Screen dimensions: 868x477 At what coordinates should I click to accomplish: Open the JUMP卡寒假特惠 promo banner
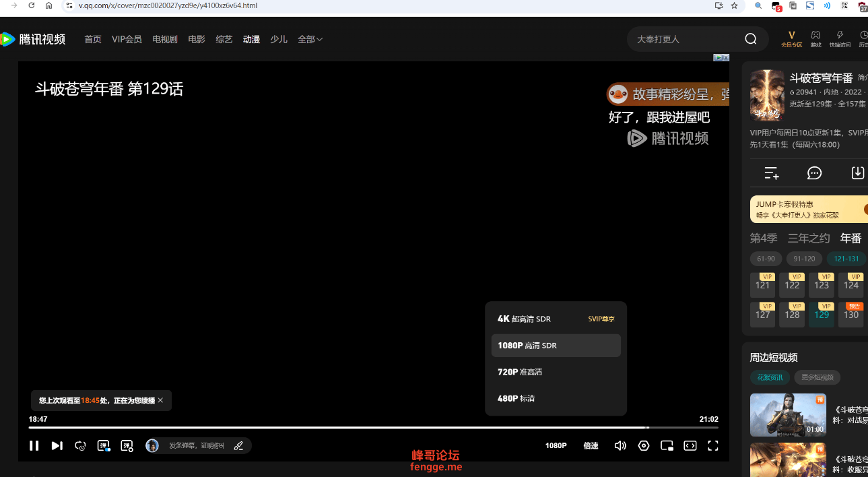(809, 210)
